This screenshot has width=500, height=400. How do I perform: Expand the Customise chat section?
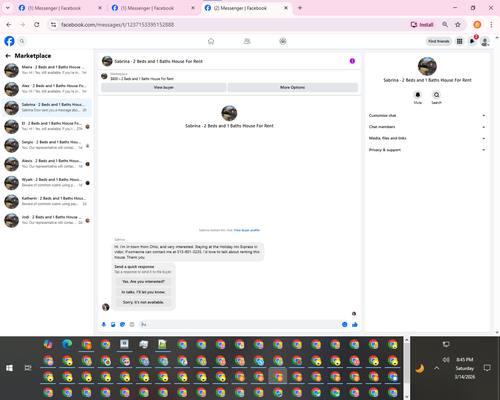(x=427, y=116)
